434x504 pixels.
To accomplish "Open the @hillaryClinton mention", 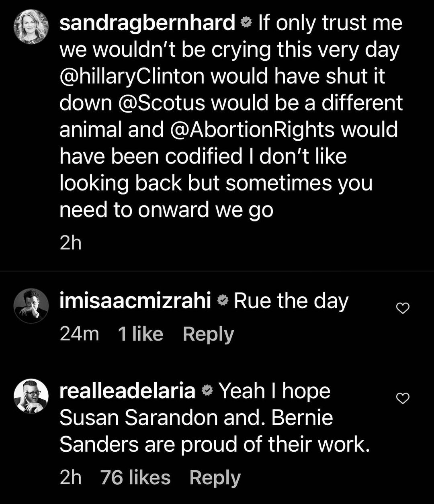I will pos(133,76).
